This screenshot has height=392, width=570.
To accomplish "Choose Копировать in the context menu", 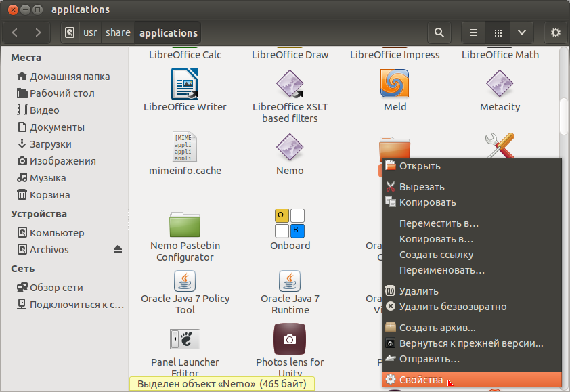I will point(471,202).
